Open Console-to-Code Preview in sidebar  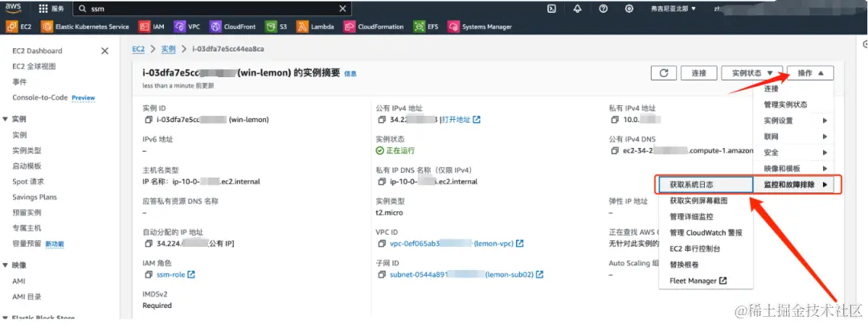tap(53, 97)
